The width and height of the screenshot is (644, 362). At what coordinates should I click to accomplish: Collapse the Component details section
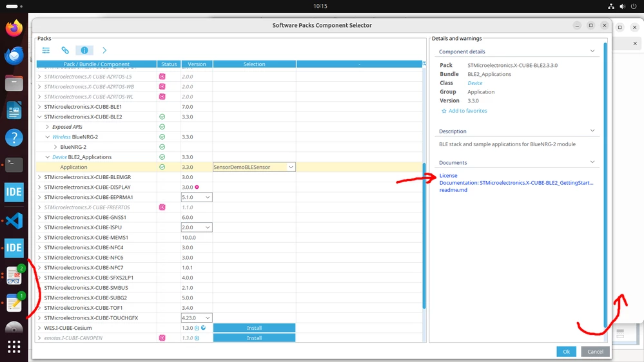click(592, 52)
